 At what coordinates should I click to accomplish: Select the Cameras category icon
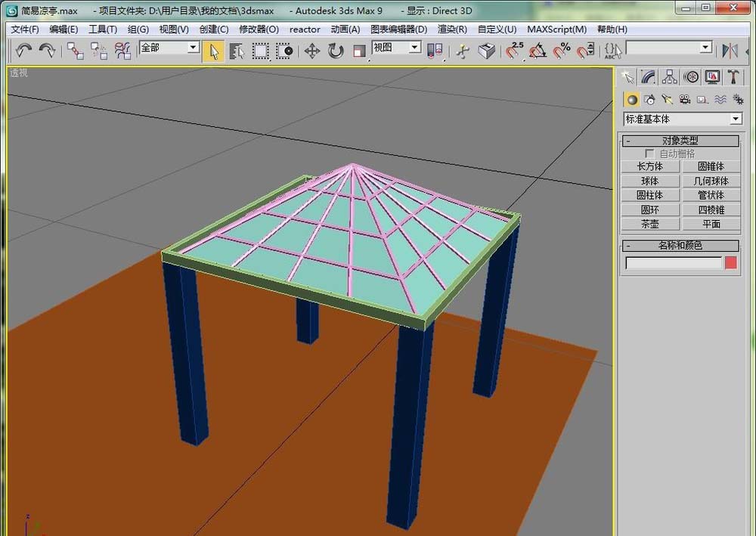[x=685, y=100]
